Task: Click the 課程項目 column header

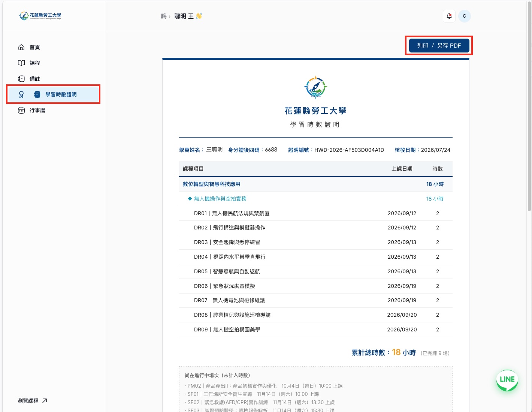Action: tap(193, 169)
